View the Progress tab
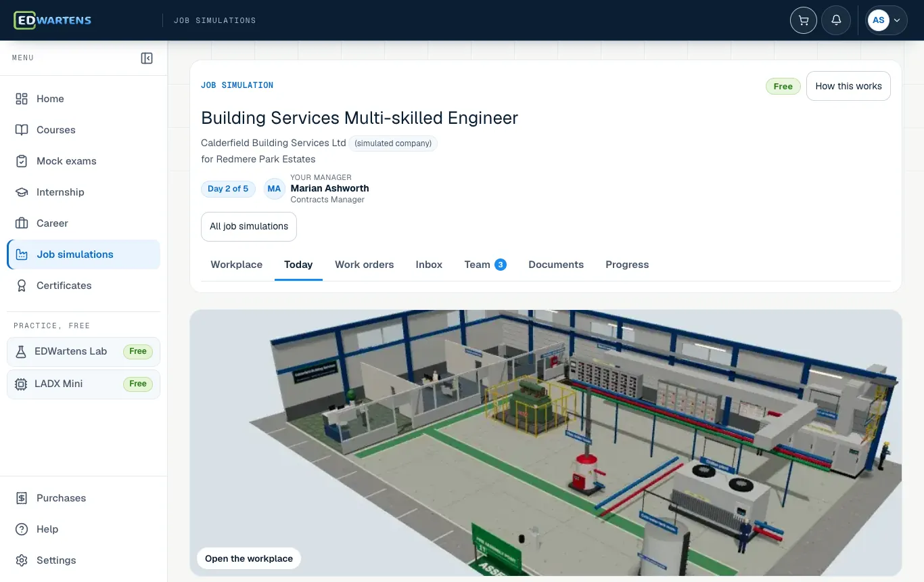 pyautogui.click(x=627, y=265)
